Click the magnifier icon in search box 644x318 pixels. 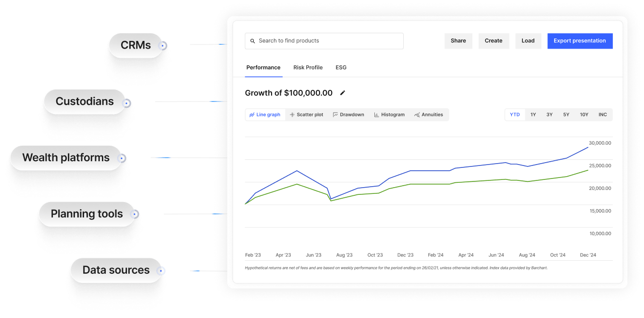click(253, 41)
